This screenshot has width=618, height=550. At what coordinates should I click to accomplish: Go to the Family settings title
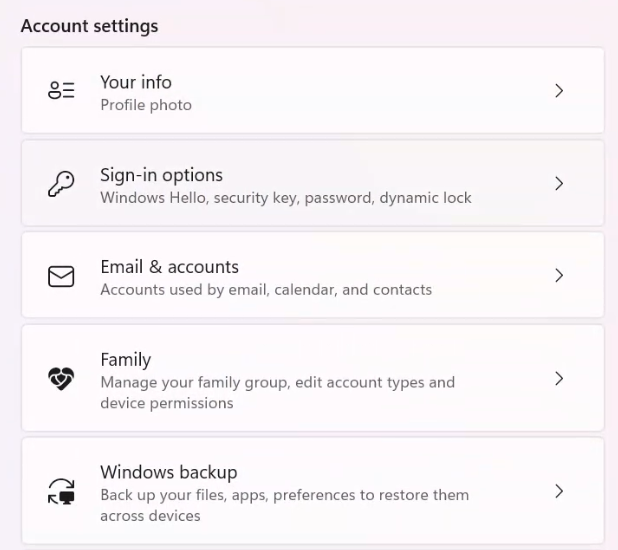pos(126,360)
